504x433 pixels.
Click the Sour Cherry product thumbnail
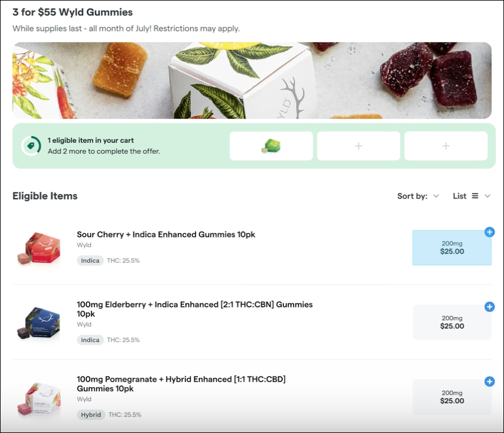[x=38, y=248]
